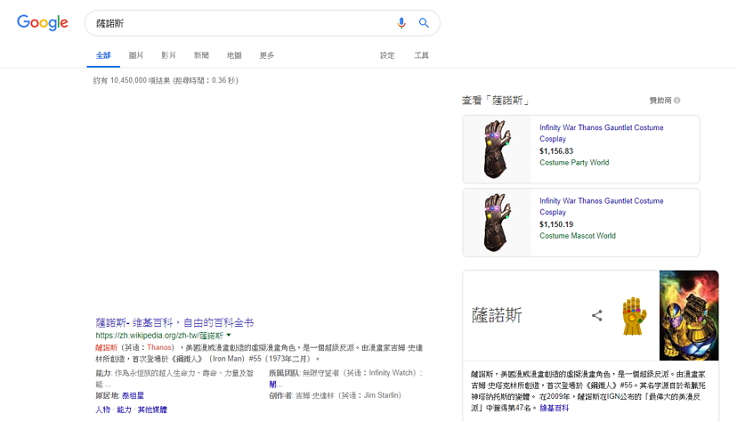Screen dimensions: 737x422
Task: Open the 地圖 tab
Action: pos(234,55)
